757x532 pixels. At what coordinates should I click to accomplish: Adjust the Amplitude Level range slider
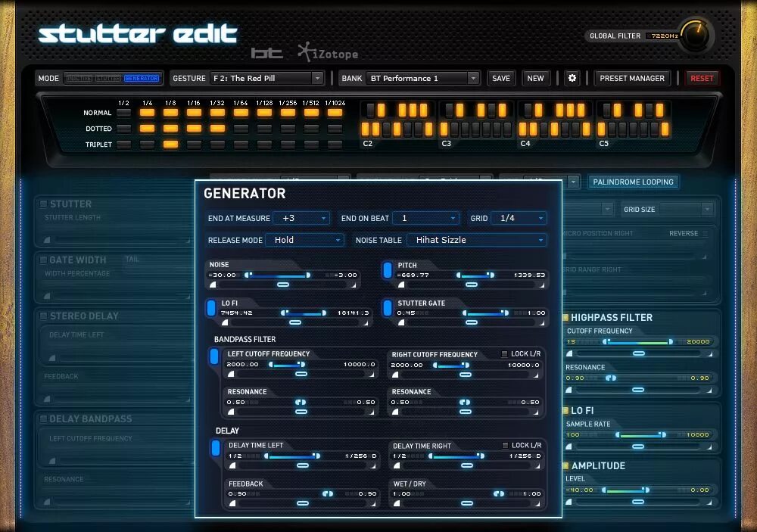(x=625, y=490)
